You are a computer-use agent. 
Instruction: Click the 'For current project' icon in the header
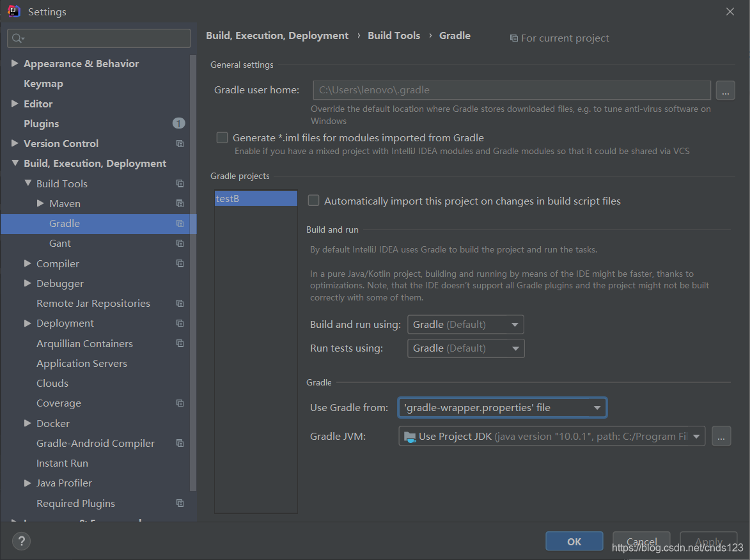(513, 38)
